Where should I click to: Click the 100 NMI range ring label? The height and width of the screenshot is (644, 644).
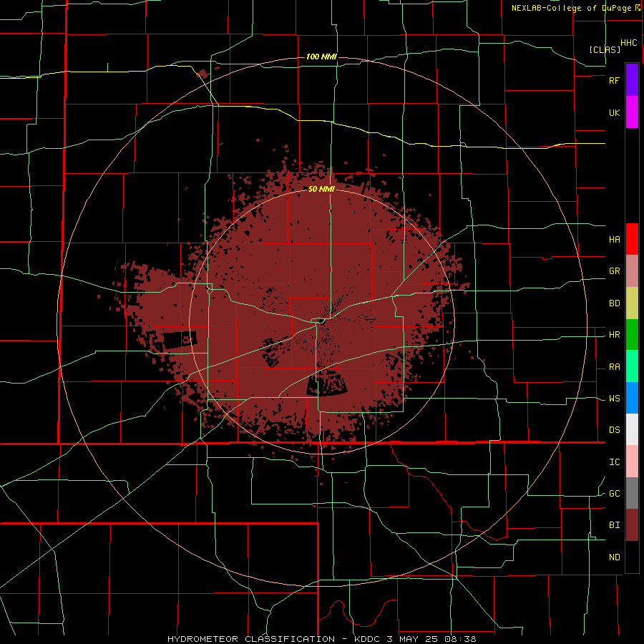(321, 57)
